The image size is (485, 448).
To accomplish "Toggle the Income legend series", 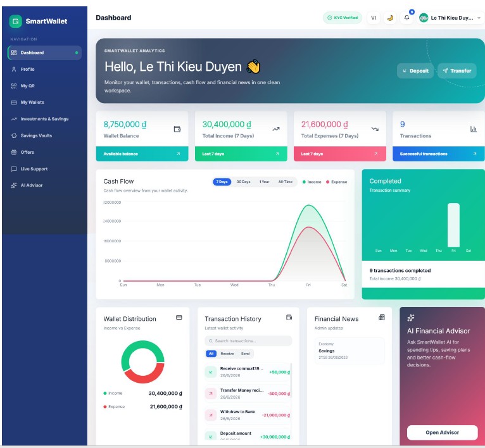I will (312, 182).
